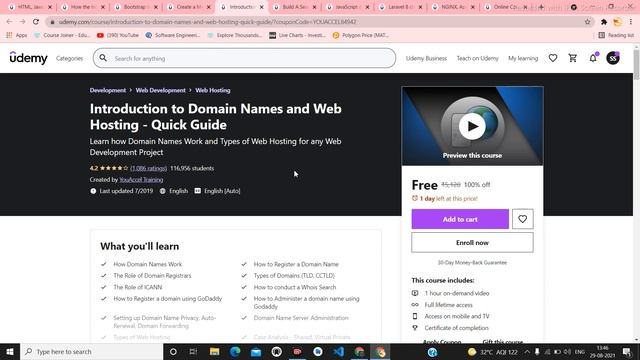This screenshot has height=360, width=640.
Task: Switch to the NGINX browser tab
Action: click(453, 7)
